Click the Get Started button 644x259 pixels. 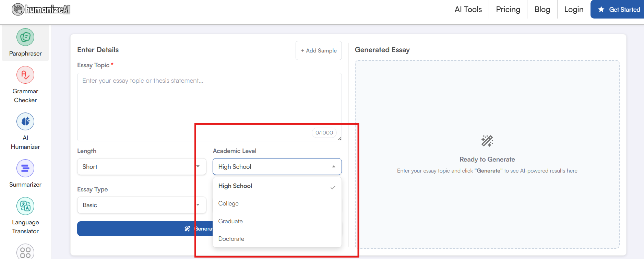point(619,10)
